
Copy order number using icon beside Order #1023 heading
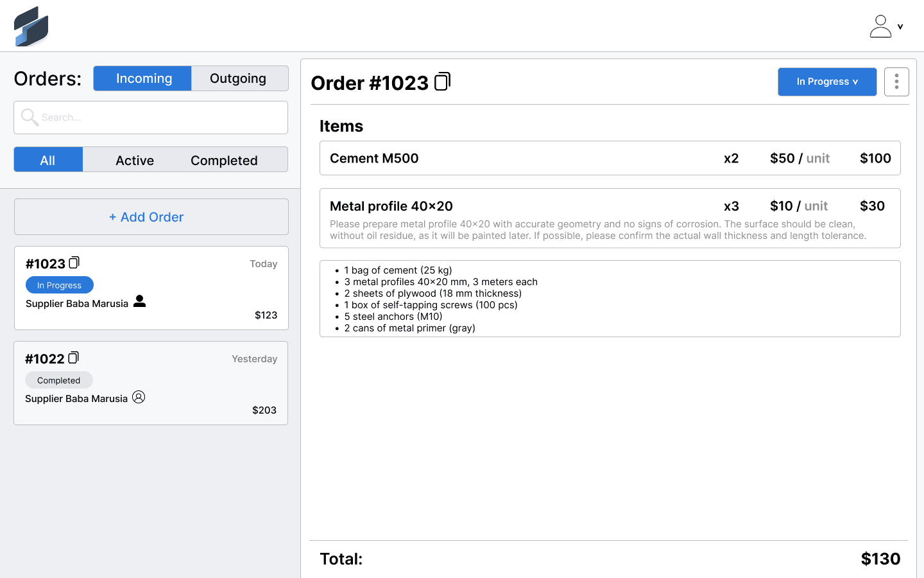[441, 81]
